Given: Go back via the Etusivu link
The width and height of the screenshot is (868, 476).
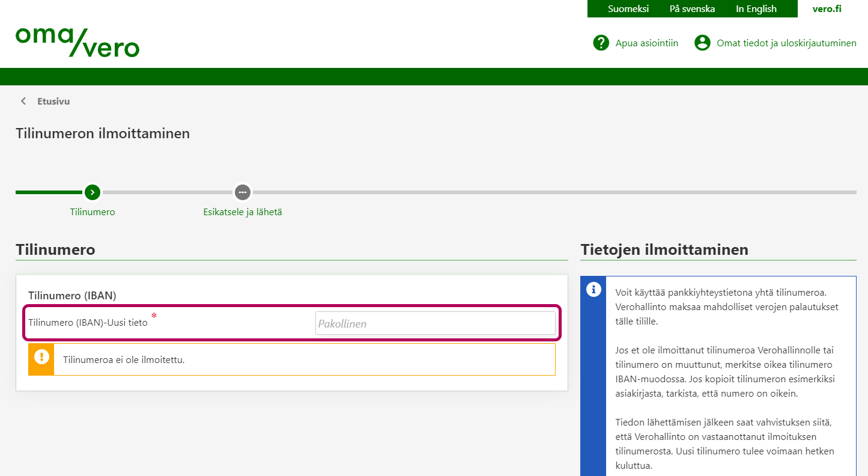Looking at the screenshot, I should (53, 101).
